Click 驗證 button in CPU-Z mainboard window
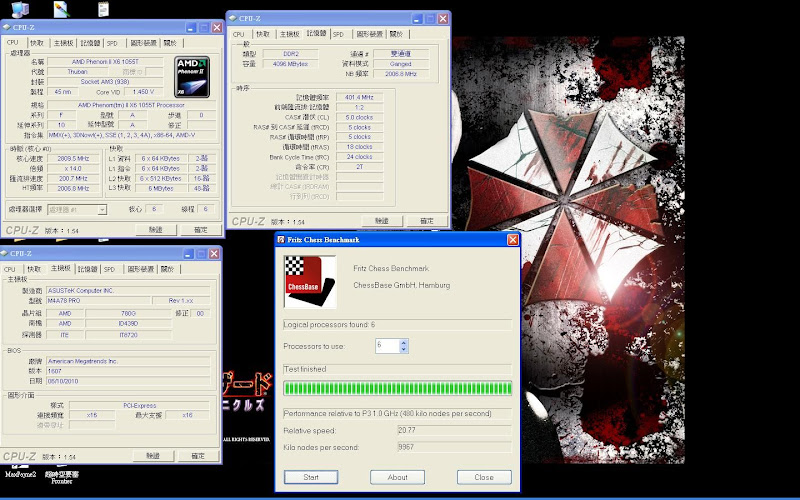The height and width of the screenshot is (500, 800). [153, 456]
